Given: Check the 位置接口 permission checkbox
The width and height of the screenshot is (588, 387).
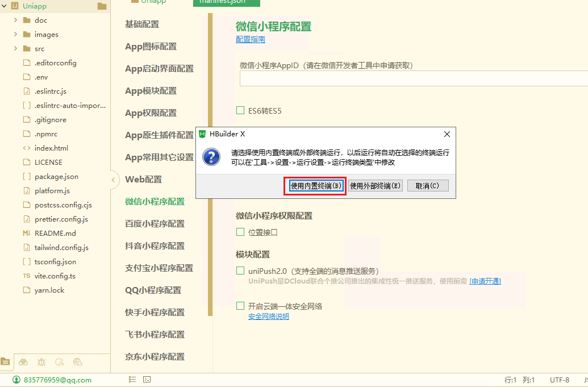Looking at the screenshot, I should (x=240, y=232).
